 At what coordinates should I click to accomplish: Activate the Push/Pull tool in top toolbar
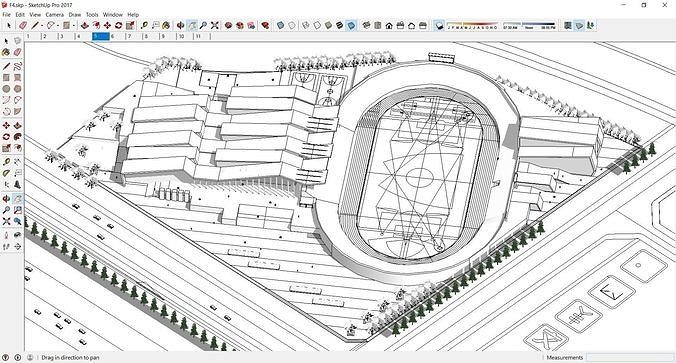84,26
